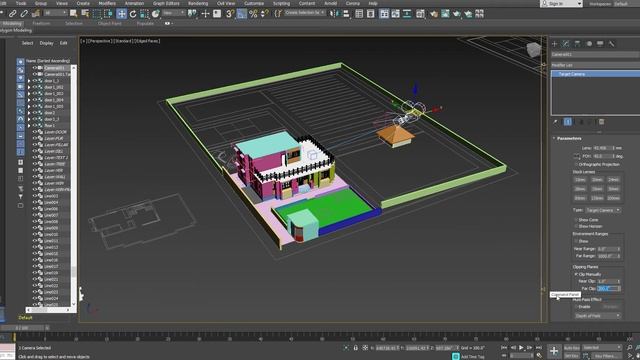640x360 pixels.
Task: Click the Scene Explorer Display menu
Action: (46, 43)
